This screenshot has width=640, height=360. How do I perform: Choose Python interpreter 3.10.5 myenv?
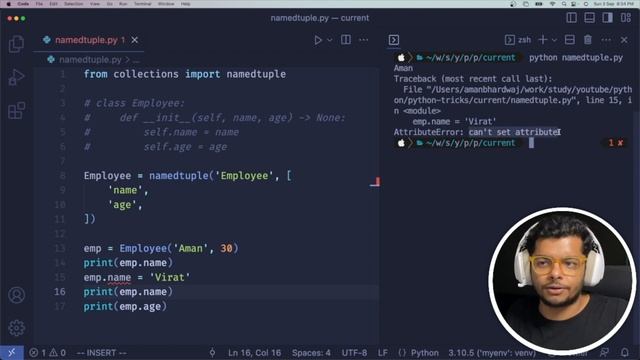[x=491, y=353]
